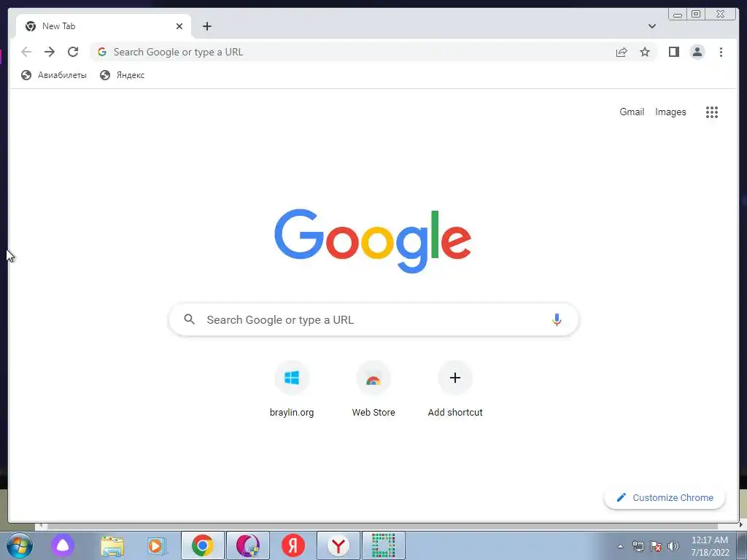Click the Google logo
This screenshot has height=560, width=747.
pos(373,241)
